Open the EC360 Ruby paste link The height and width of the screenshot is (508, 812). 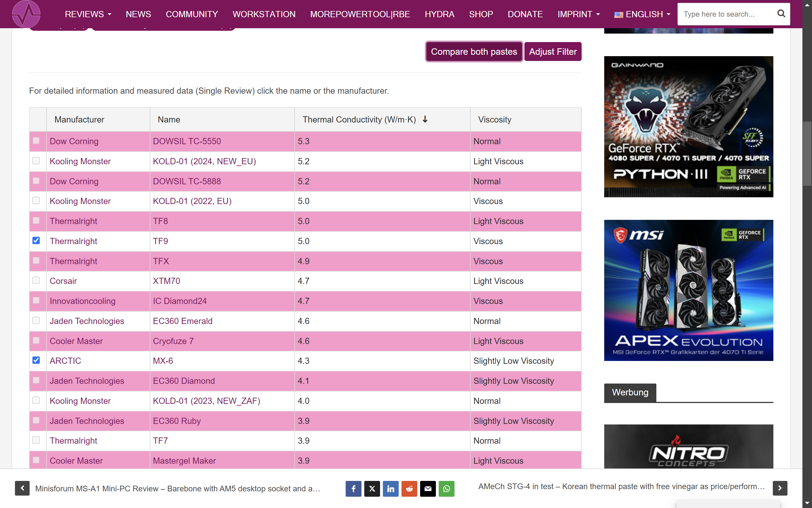click(x=177, y=421)
